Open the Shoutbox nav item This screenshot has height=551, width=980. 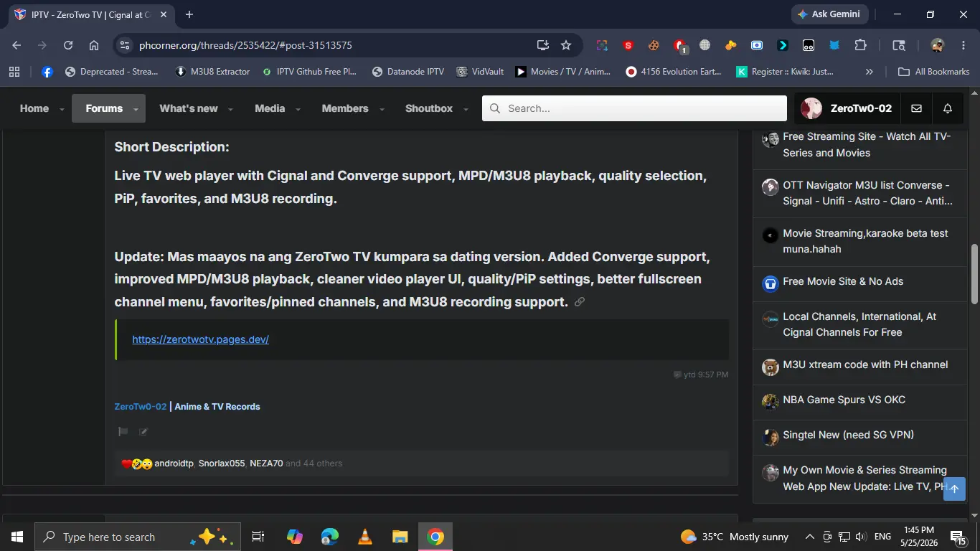tap(429, 108)
